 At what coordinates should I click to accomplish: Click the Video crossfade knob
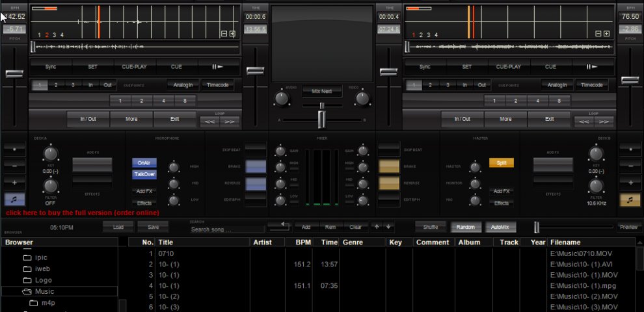point(362,99)
